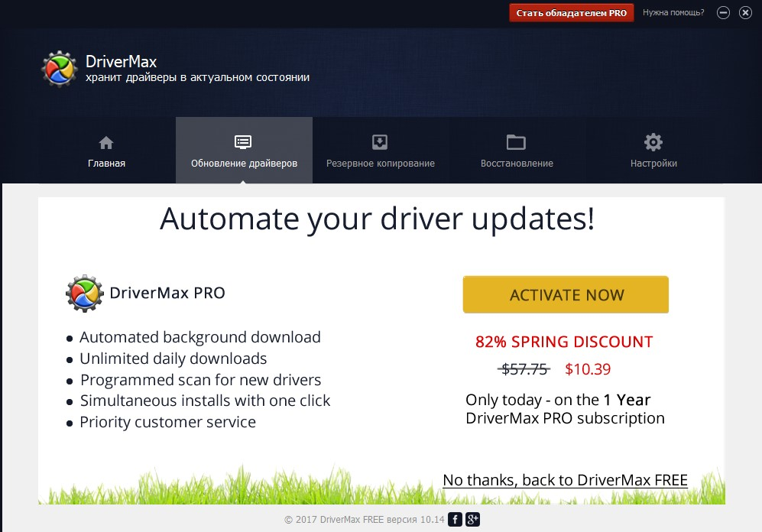Open the Настройки tab label
The width and height of the screenshot is (762, 532).
(x=653, y=164)
